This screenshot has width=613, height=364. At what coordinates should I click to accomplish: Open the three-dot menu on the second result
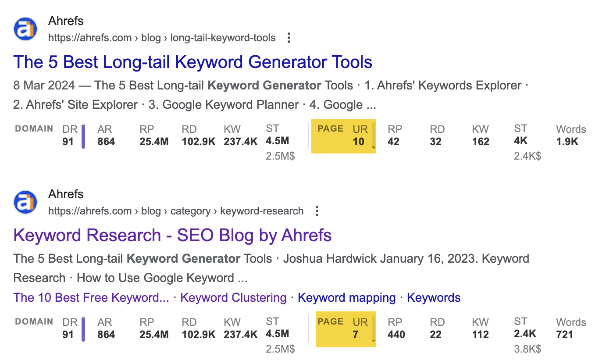[x=317, y=211]
